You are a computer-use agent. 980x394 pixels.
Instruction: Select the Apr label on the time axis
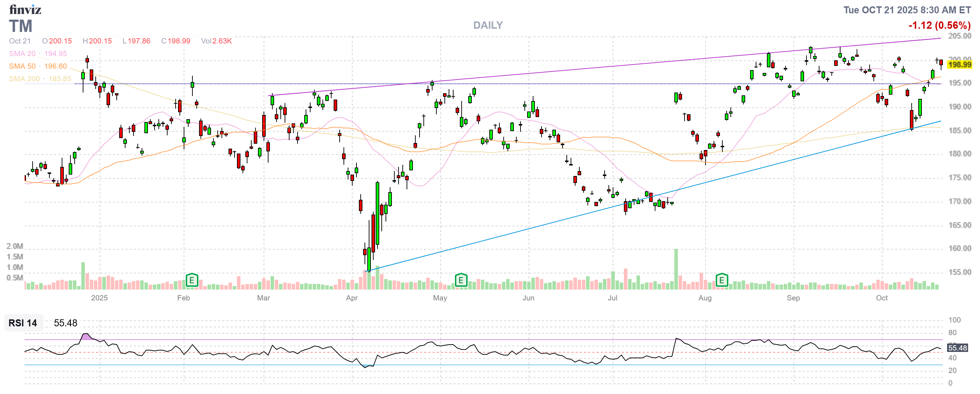(352, 298)
